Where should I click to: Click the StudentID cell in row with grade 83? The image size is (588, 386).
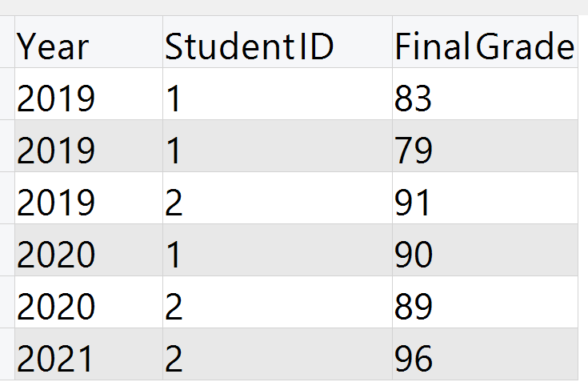click(278, 94)
